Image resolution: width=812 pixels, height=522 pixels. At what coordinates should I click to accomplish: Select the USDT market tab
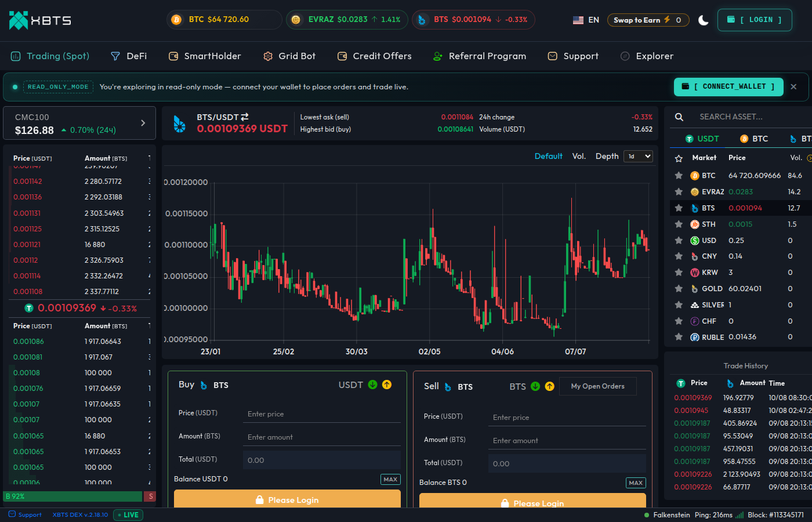tap(702, 139)
